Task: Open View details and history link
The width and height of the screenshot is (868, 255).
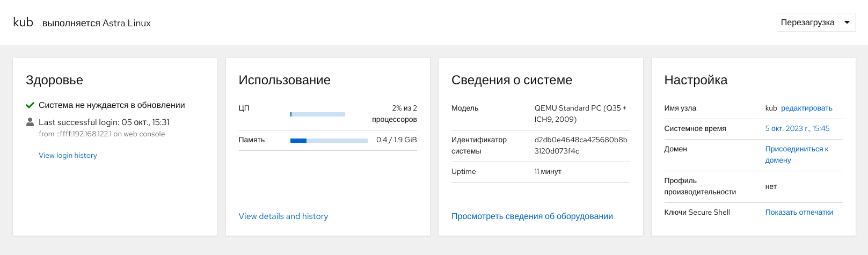Action: [283, 216]
